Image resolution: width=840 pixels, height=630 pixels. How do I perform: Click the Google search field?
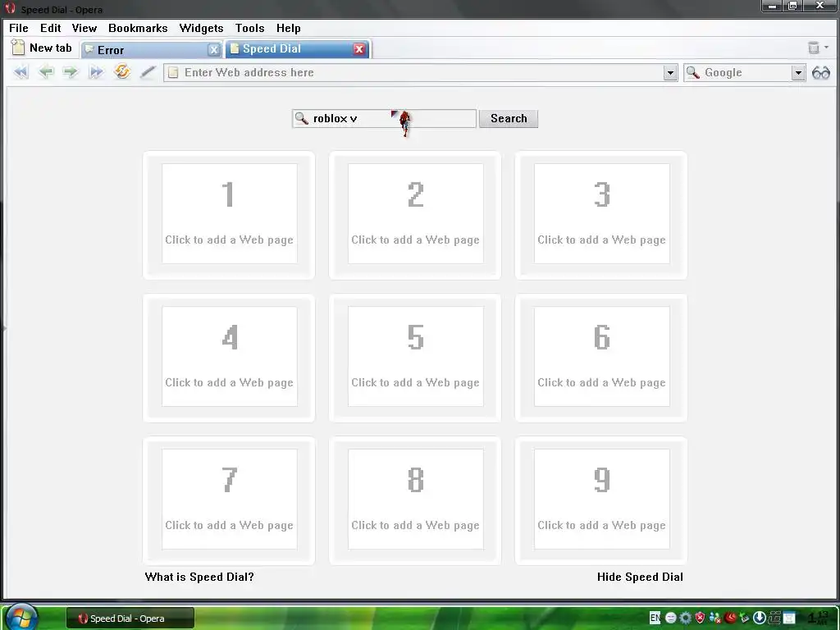pos(745,72)
